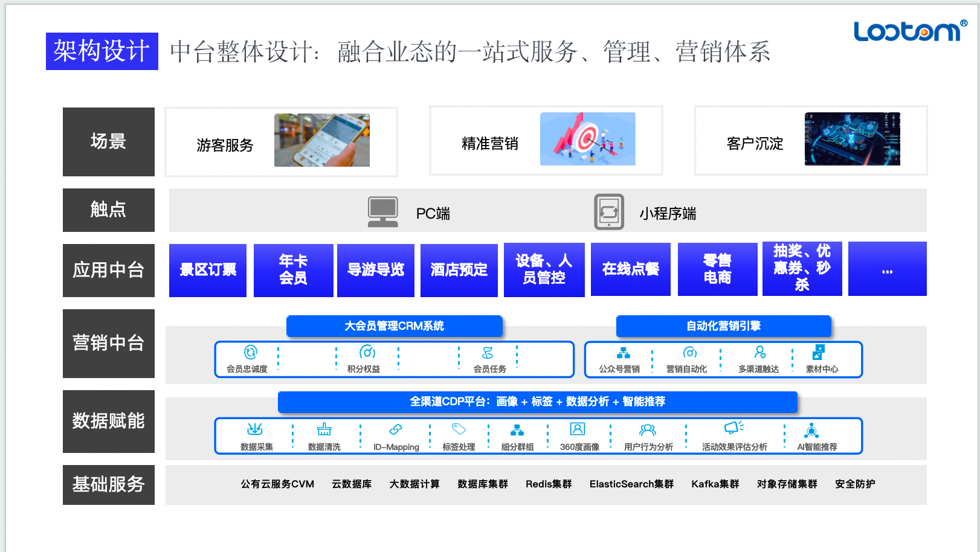980x552 pixels.
Task: Click the ID-Mapping link icon
Action: 396,429
